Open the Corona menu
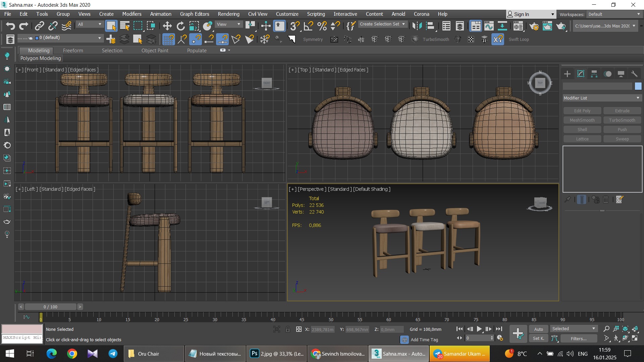Viewport: 644px width, 362px height. coord(421,14)
